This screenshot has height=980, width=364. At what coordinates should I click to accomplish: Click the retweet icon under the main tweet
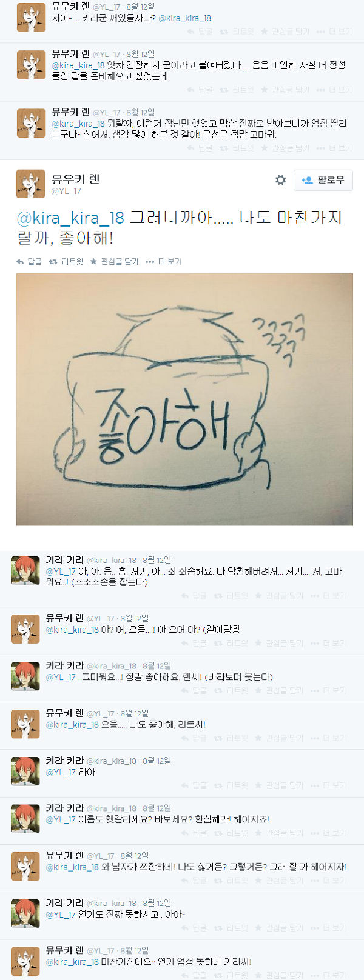(x=53, y=262)
